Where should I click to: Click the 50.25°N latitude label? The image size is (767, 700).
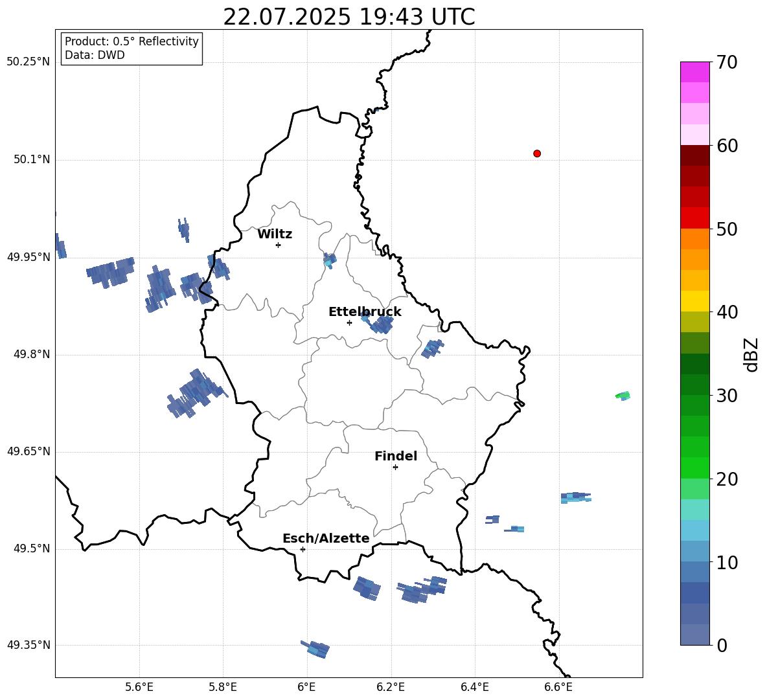coord(29,62)
